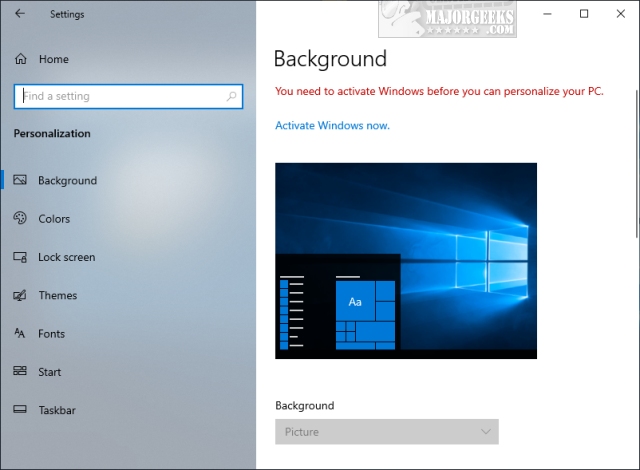Screen dimensions: 640x470
Task: Focus the Find a setting box
Action: [x=129, y=96]
